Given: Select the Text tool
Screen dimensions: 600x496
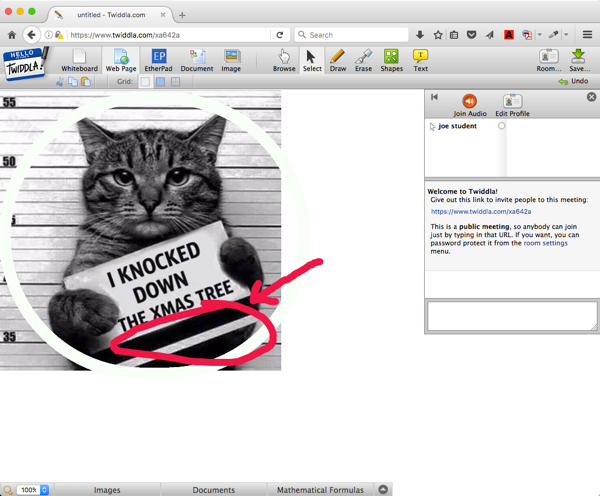Looking at the screenshot, I should click(x=420, y=59).
